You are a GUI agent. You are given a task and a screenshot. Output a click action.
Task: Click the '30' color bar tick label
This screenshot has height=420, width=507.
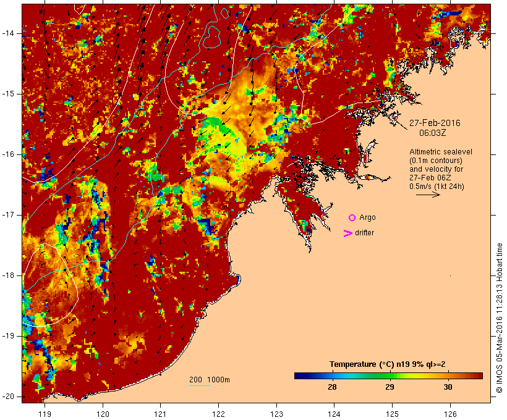point(448,387)
